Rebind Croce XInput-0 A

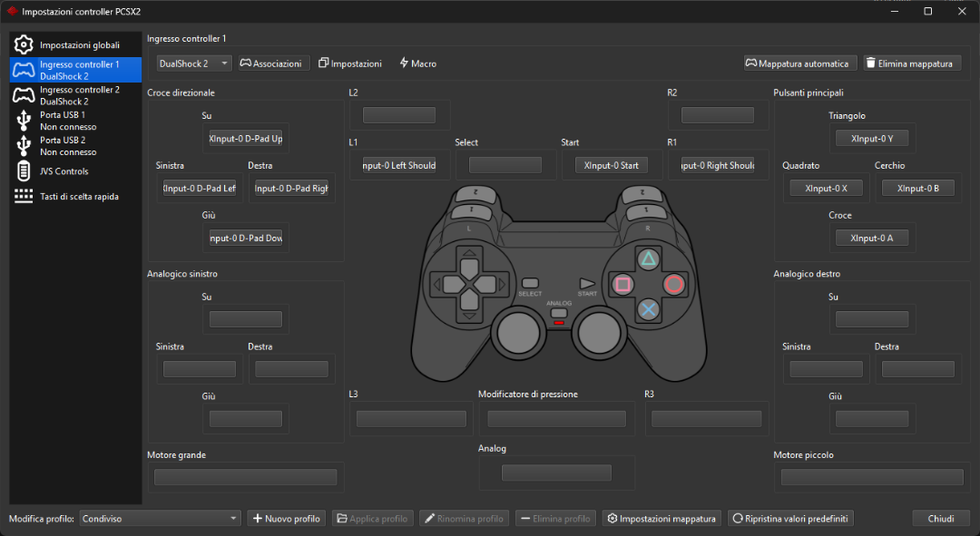pyautogui.click(x=872, y=238)
